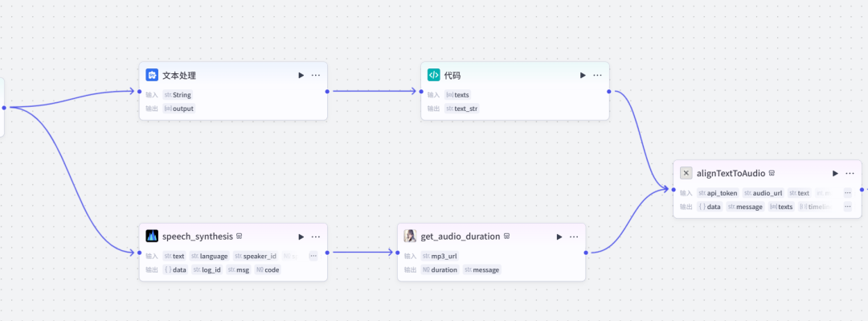Select the api_token input tag
This screenshot has width=868, height=321.
[x=718, y=193]
